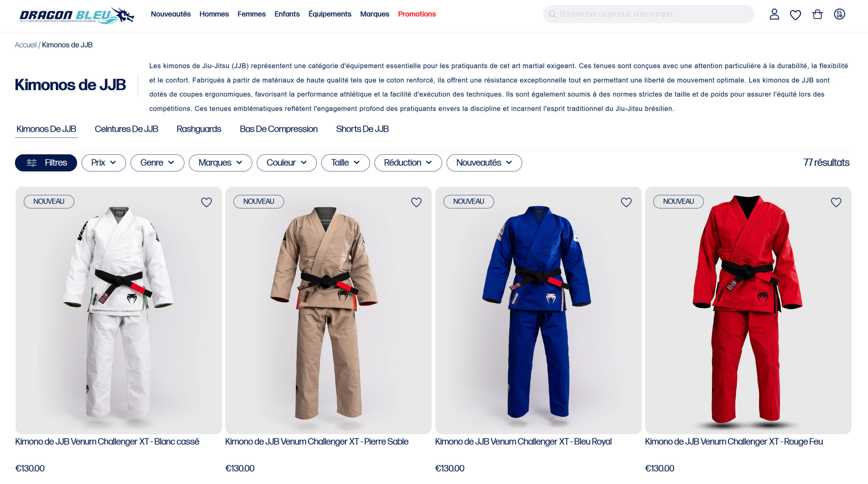Click the search magnifier icon
Viewport: 868px width, 484px height.
pyautogui.click(x=552, y=14)
